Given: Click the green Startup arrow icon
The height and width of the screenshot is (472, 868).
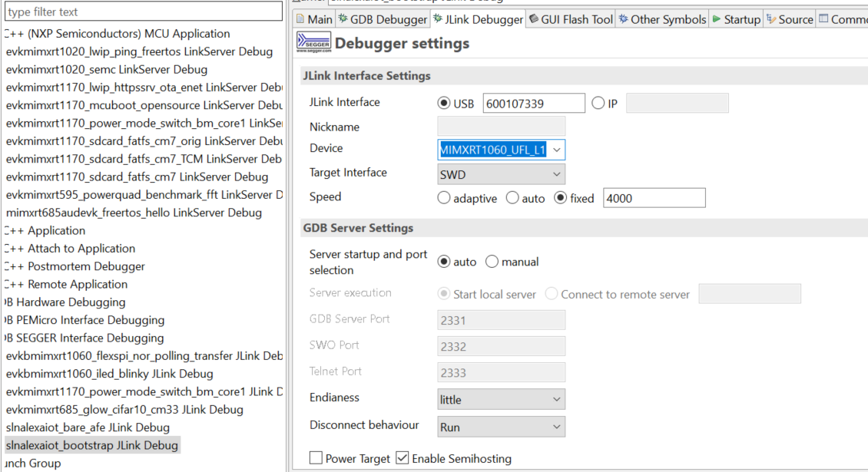Looking at the screenshot, I should tap(717, 19).
